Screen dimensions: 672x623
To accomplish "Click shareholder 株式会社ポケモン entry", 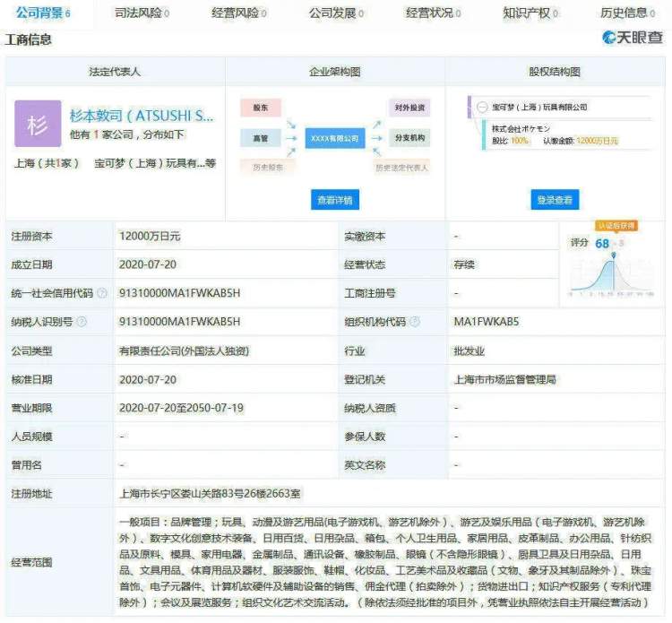I will [x=521, y=128].
